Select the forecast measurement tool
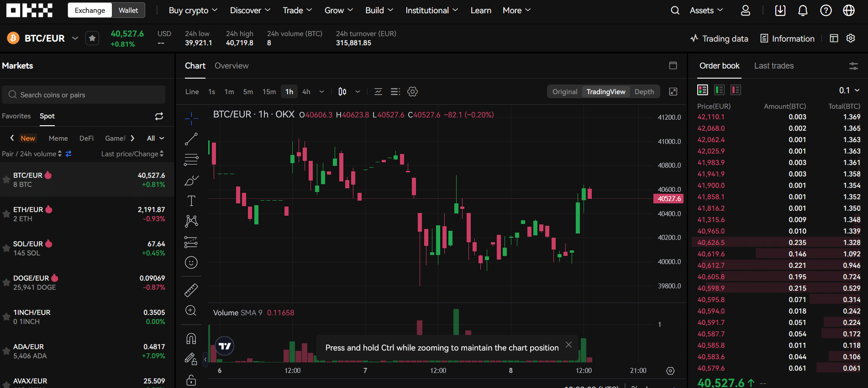Image resolution: width=868 pixels, height=388 pixels. pos(191,242)
